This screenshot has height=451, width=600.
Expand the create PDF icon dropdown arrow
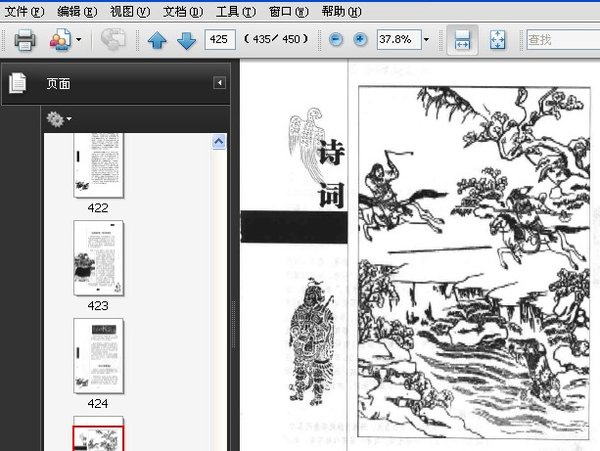pyautogui.click(x=79, y=41)
